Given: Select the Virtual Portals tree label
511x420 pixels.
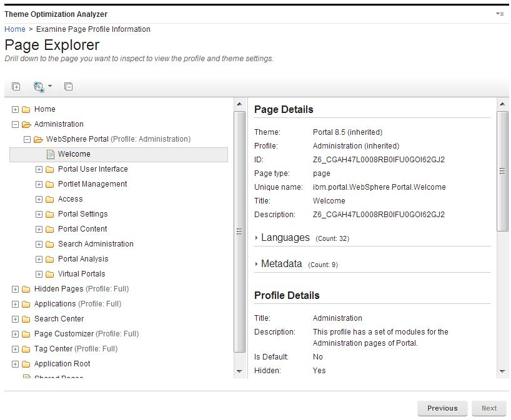Looking at the screenshot, I should click(x=81, y=274).
